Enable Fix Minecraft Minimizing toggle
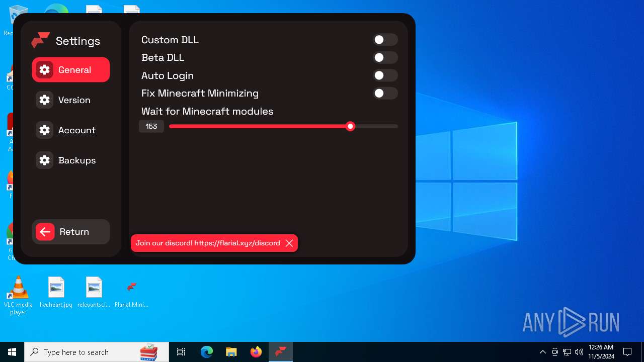 385,93
